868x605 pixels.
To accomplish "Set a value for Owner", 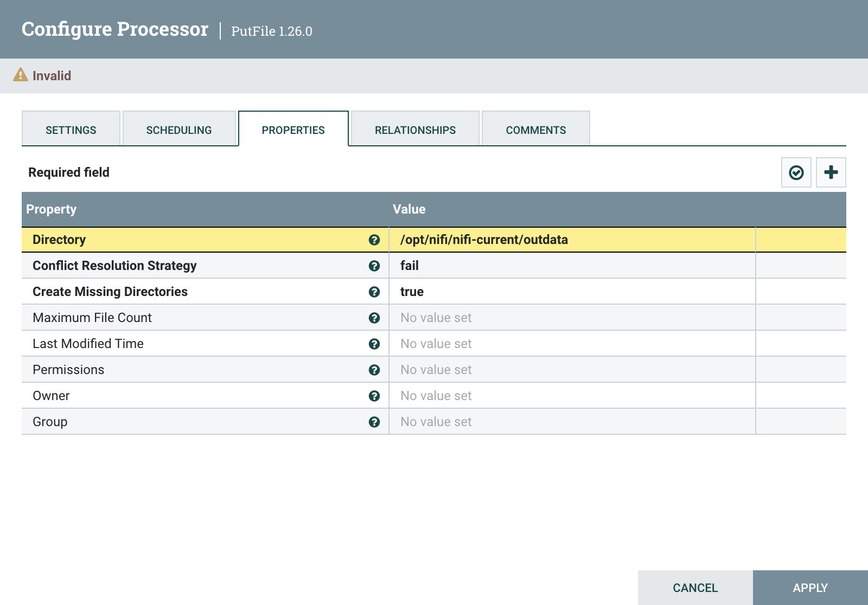I will tap(572, 396).
